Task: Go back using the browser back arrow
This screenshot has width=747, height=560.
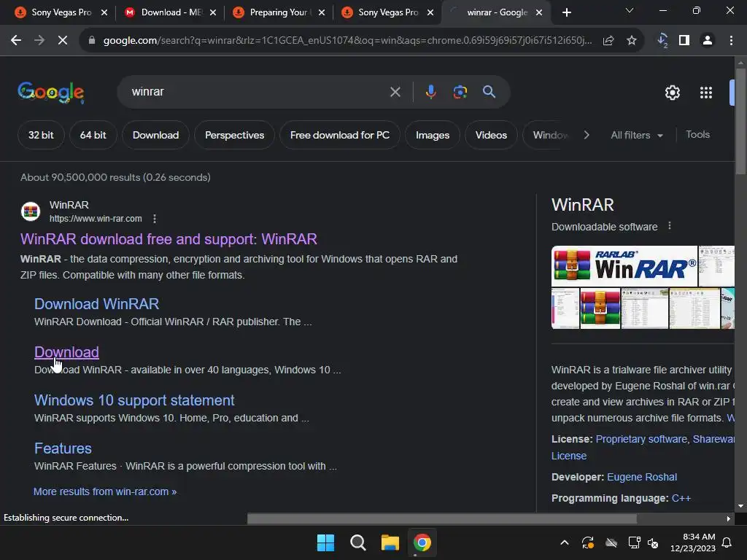Action: pos(16,41)
